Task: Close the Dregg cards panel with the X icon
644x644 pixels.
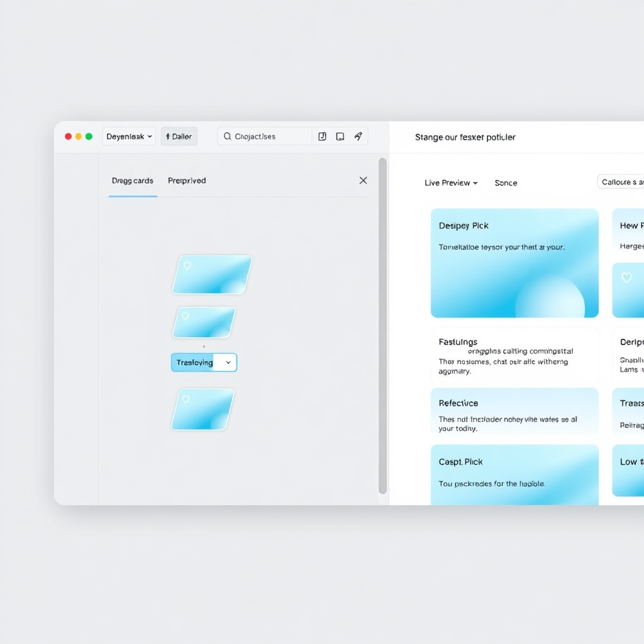Action: tap(363, 180)
